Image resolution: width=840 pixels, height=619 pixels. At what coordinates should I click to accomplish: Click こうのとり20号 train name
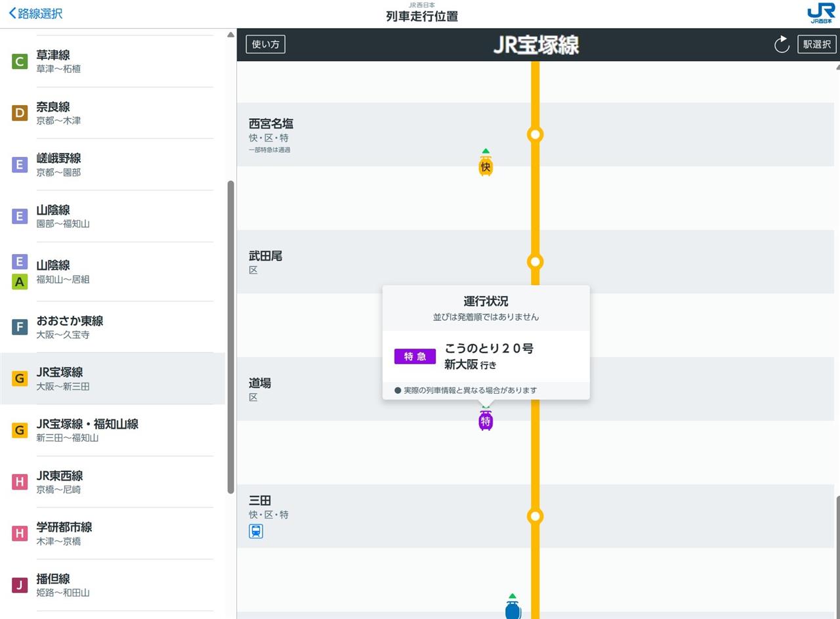pyautogui.click(x=489, y=349)
